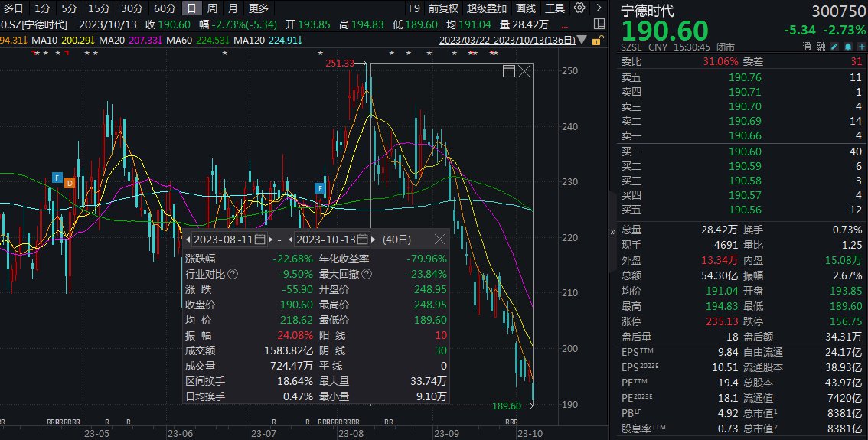Click the 涨停 value 235.13
This screenshot has width=868, height=440.
click(x=721, y=321)
